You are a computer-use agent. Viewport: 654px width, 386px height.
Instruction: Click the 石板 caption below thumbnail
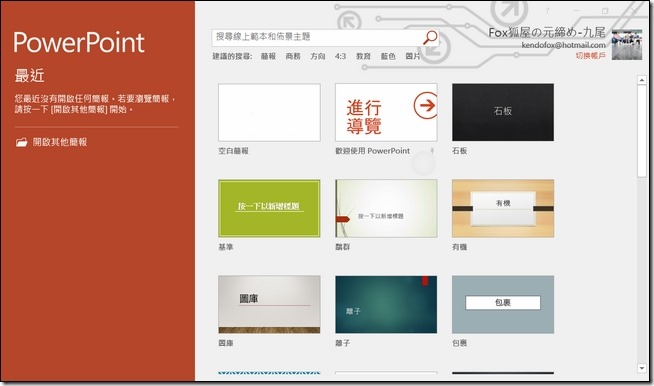click(x=460, y=151)
